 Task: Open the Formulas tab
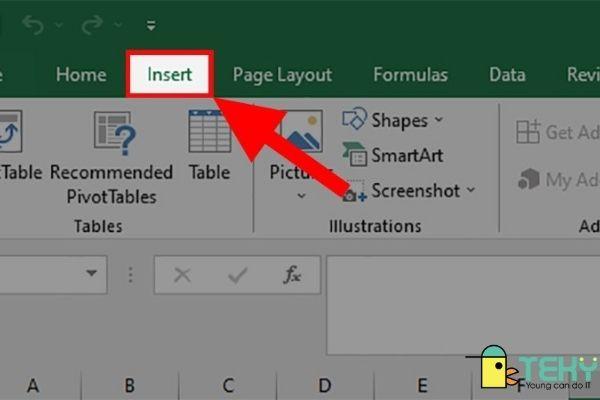410,74
